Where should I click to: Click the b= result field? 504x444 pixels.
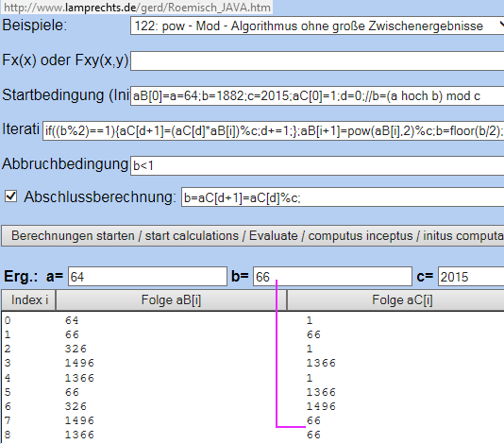click(332, 277)
